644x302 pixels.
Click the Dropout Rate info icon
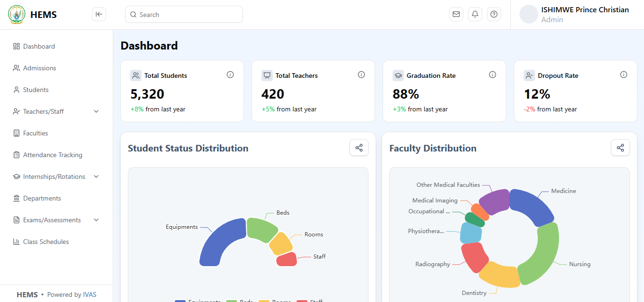(624, 75)
